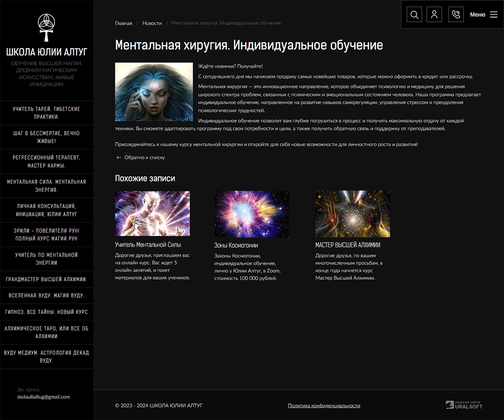Open the search magnifier icon
Screen dimensions: 504x420
414,15
